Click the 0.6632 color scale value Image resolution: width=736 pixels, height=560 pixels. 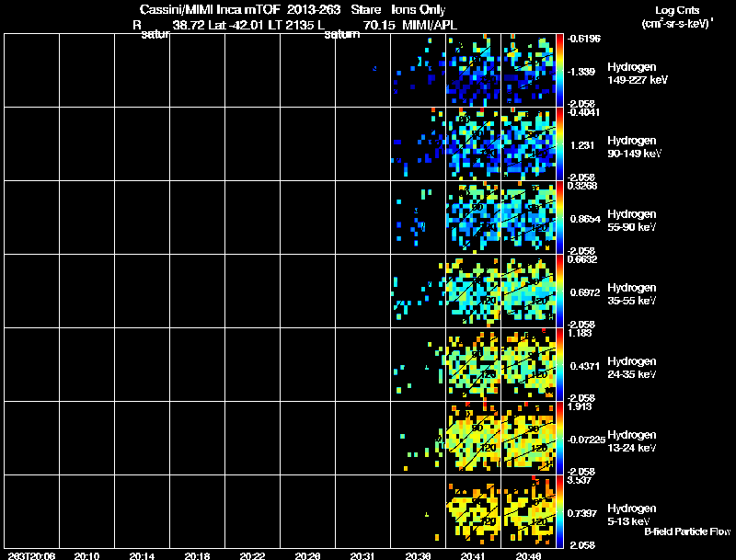click(582, 259)
